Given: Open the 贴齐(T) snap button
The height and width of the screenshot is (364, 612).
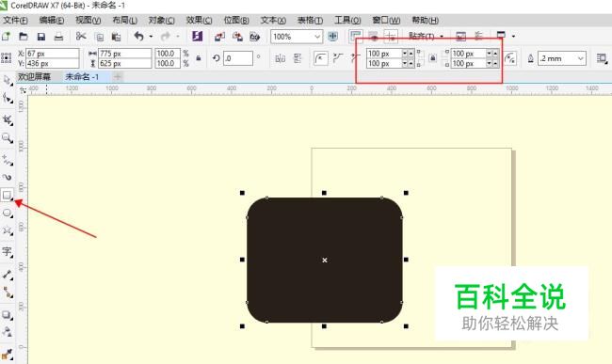Looking at the screenshot, I should tap(426, 37).
